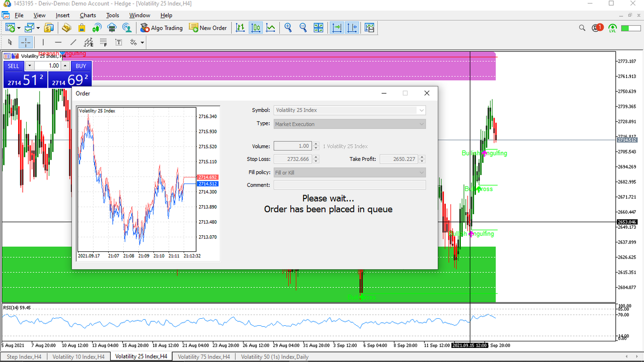Adjust the Take Profit stepper
Viewport: 644px width, 362px height.
(x=422, y=159)
